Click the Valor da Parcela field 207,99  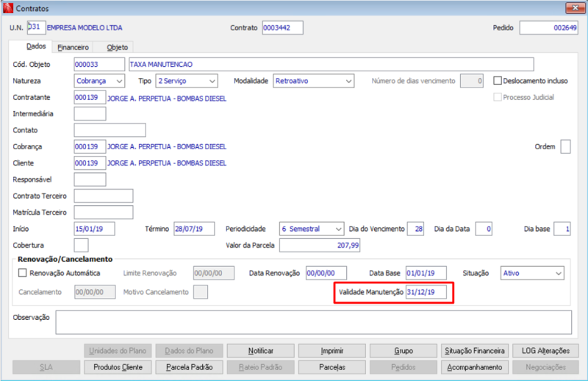(x=320, y=245)
